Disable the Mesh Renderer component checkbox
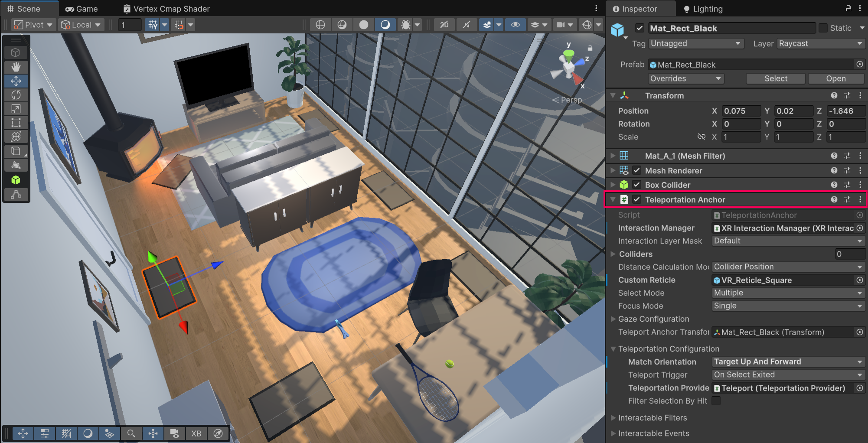Viewport: 868px width, 443px height. coord(636,170)
